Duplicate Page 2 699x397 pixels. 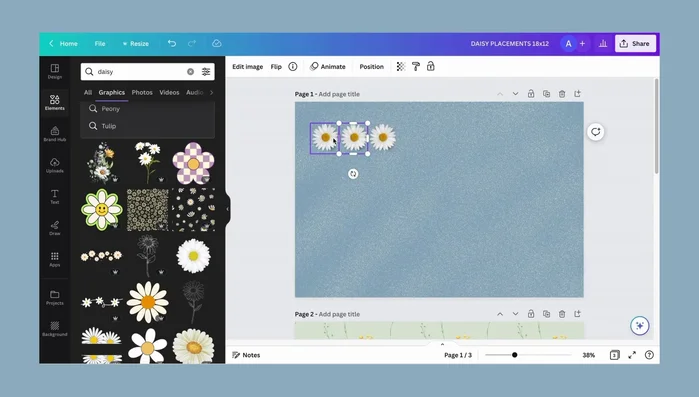pyautogui.click(x=547, y=314)
